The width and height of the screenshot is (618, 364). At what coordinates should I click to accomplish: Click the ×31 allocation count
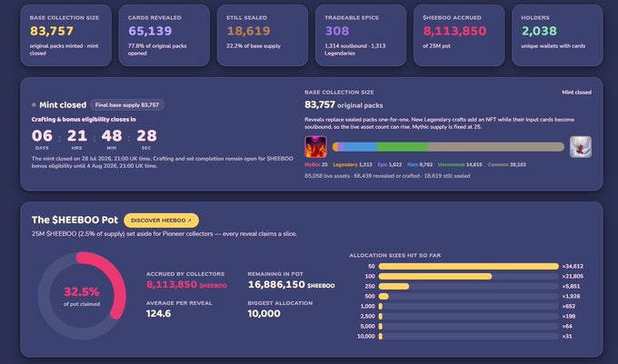pos(567,337)
